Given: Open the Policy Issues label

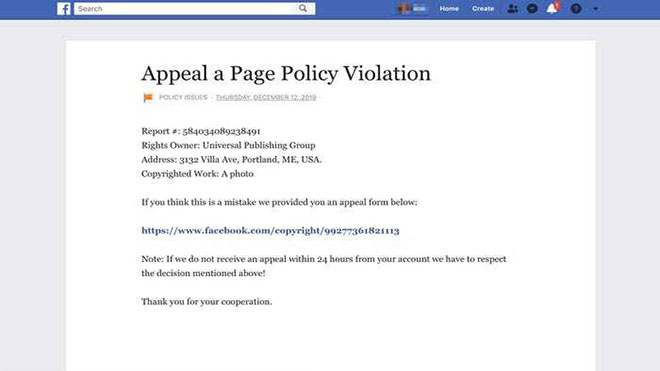Looking at the screenshot, I should pos(183,97).
